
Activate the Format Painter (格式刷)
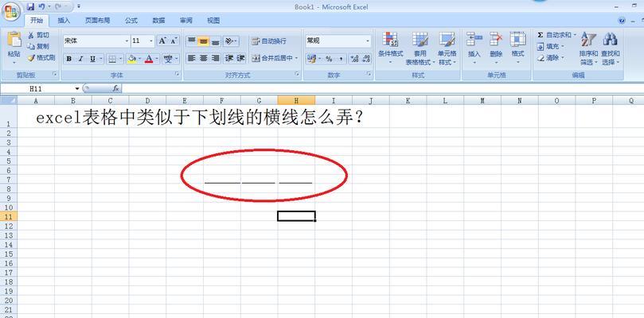click(x=41, y=58)
